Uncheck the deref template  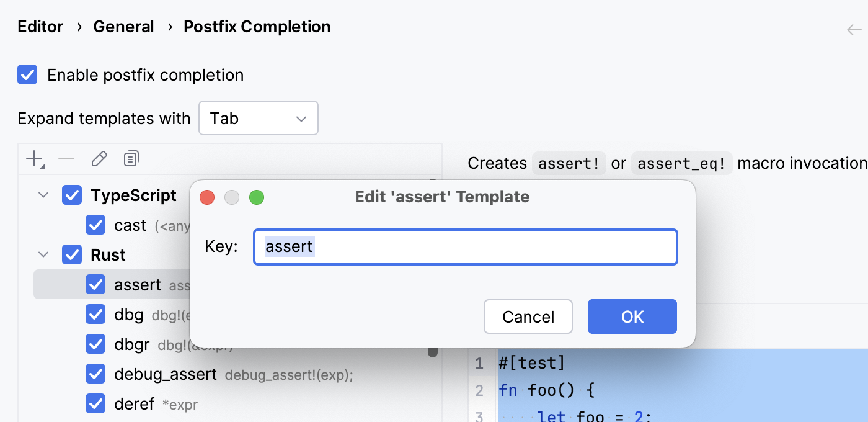tap(95, 403)
